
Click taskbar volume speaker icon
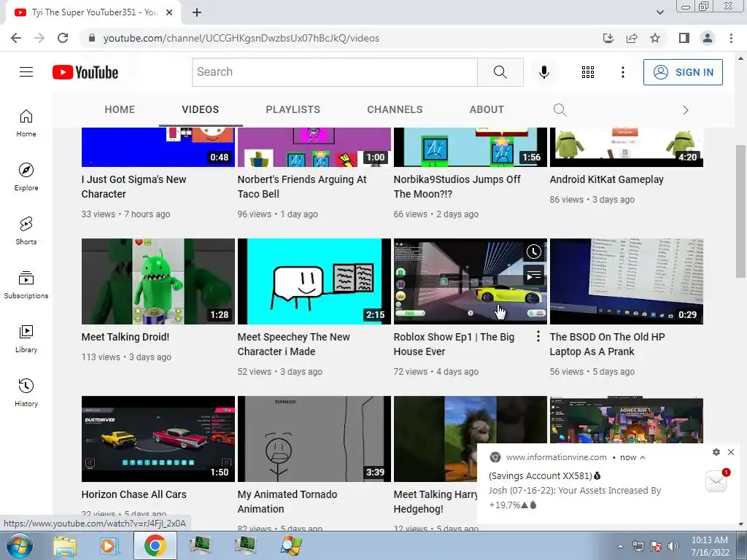[673, 546]
